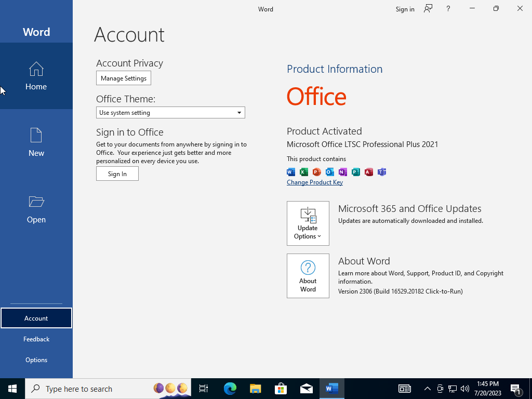Click the Word icon on the taskbar
This screenshot has height=399, width=532.
(332, 389)
